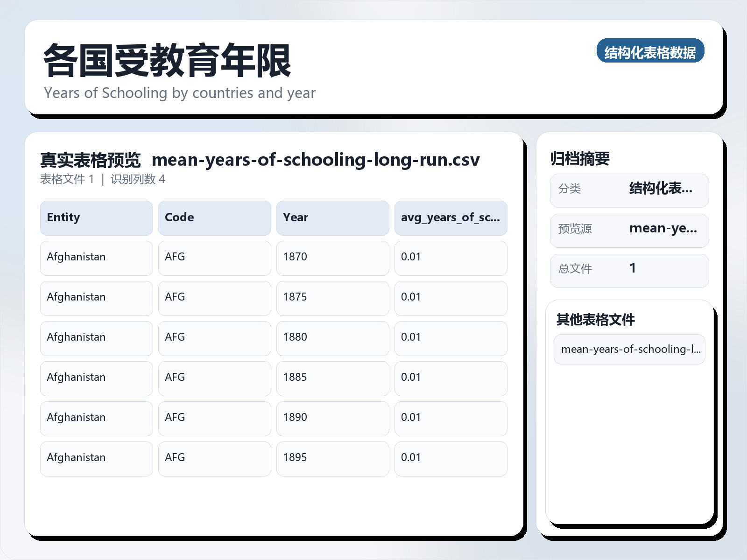Select the year cell 1885
This screenshot has height=560, width=747.
[332, 378]
